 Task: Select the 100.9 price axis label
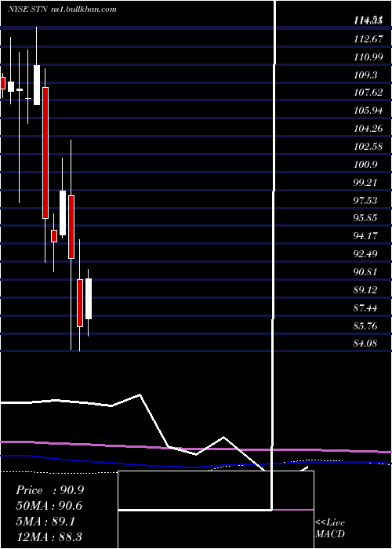point(365,164)
